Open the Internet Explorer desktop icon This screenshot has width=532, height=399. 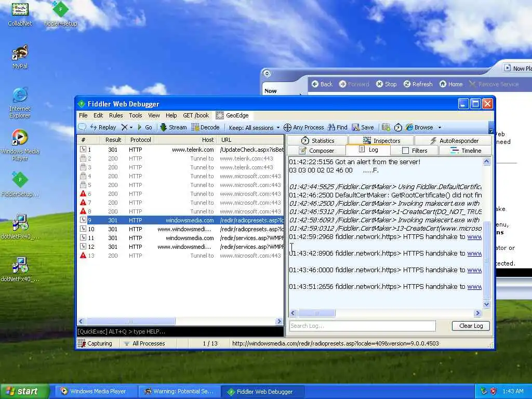[20, 103]
